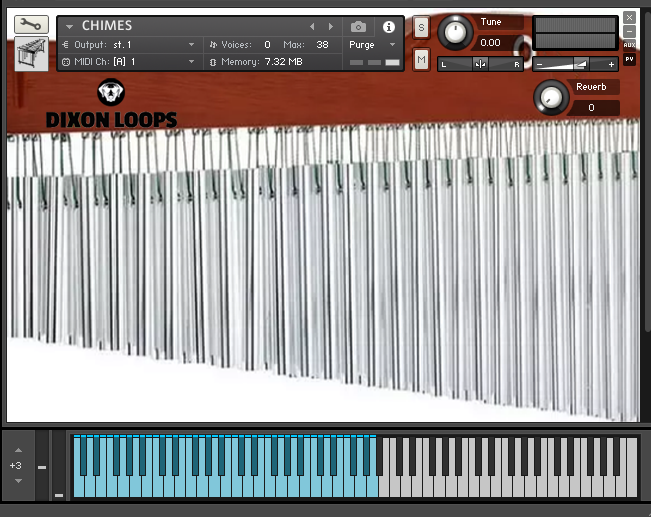This screenshot has height=517, width=651.
Task: Collapse instrument header using triangle beside CHIMES
Action: pyautogui.click(x=69, y=27)
